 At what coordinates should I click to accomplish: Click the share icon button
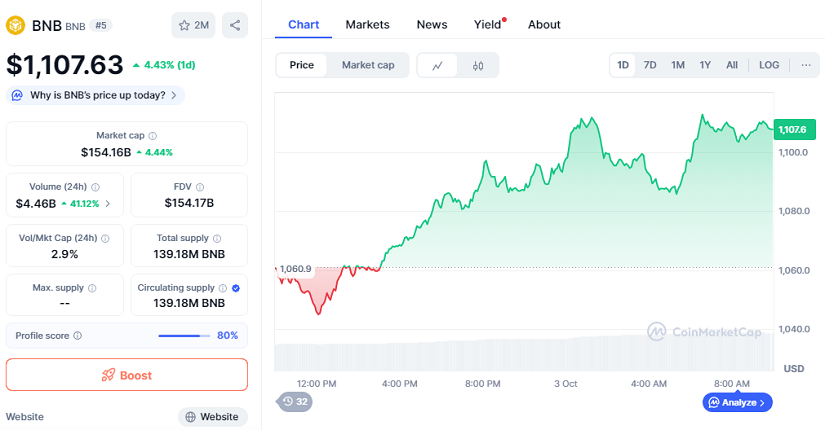coord(235,25)
